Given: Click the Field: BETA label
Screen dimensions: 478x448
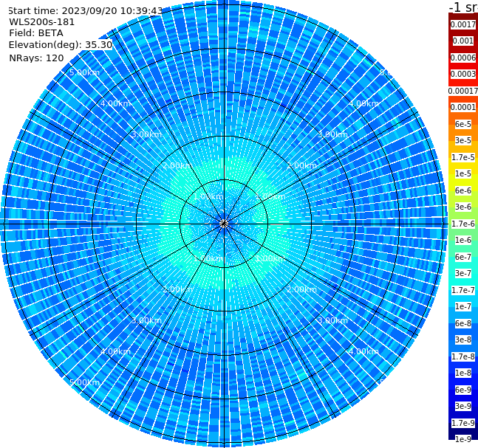Looking at the screenshot, I should pos(36,33).
